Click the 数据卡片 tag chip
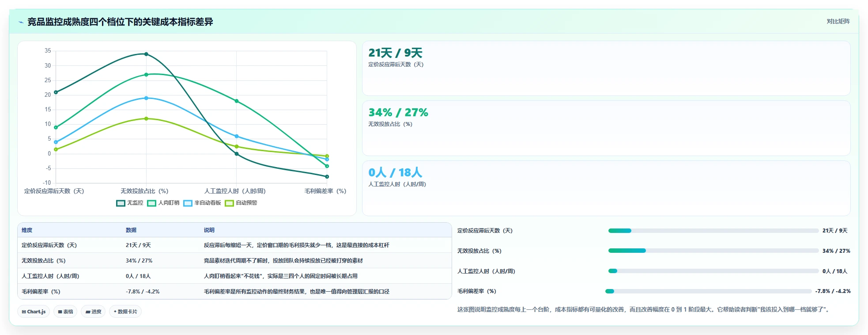Screen dimensions: 868x335 (125, 312)
